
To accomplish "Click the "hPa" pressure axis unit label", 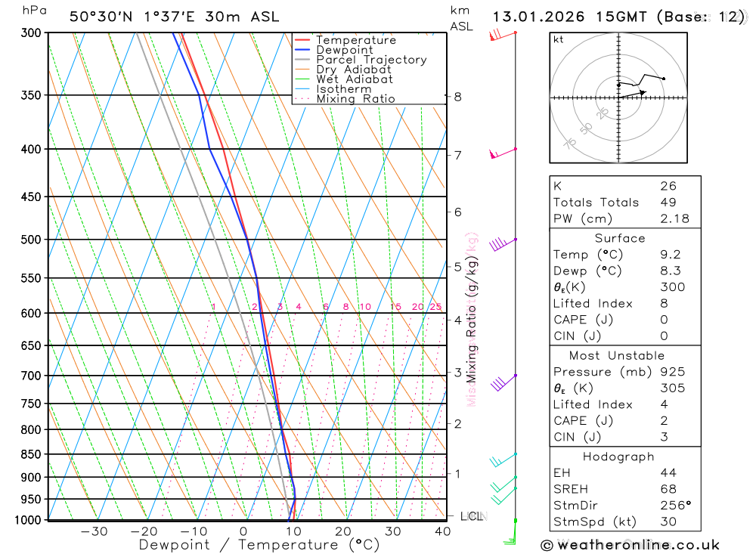I will pos(34,11).
